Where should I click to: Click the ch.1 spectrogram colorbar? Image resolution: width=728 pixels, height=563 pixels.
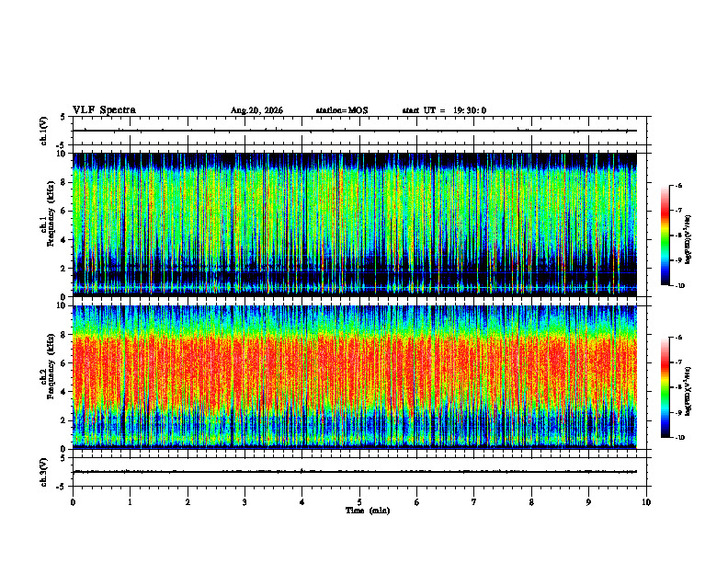tap(665, 236)
